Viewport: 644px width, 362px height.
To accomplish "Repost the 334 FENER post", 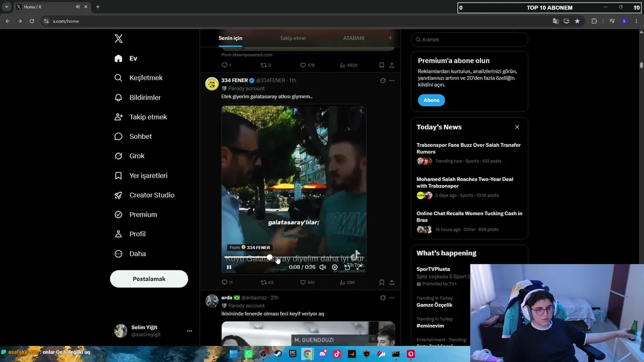I will coord(267,283).
